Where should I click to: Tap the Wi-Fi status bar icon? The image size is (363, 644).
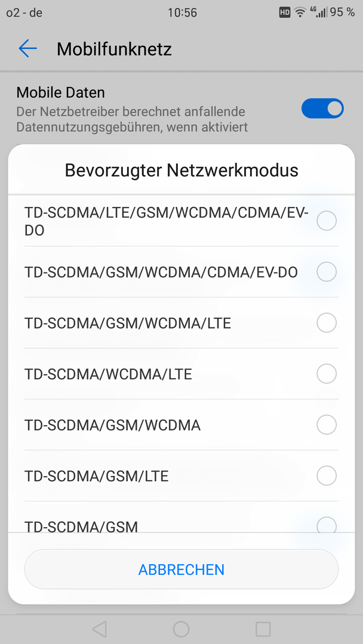click(300, 13)
